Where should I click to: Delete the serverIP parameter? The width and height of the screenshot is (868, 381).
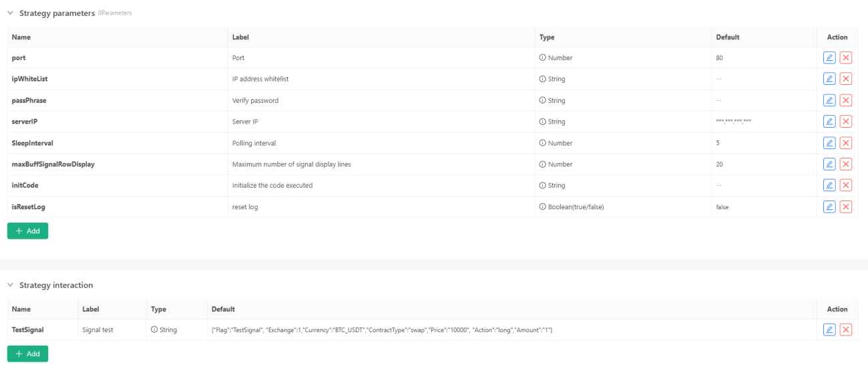pos(845,121)
